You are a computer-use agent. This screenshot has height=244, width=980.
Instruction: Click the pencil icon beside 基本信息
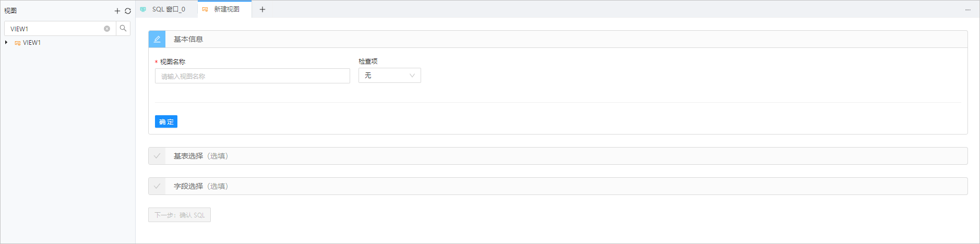point(157,39)
